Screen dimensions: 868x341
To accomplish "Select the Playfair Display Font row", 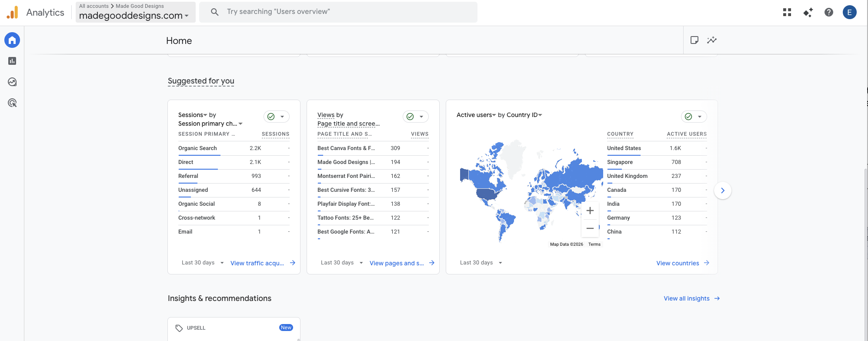I will coord(373,204).
